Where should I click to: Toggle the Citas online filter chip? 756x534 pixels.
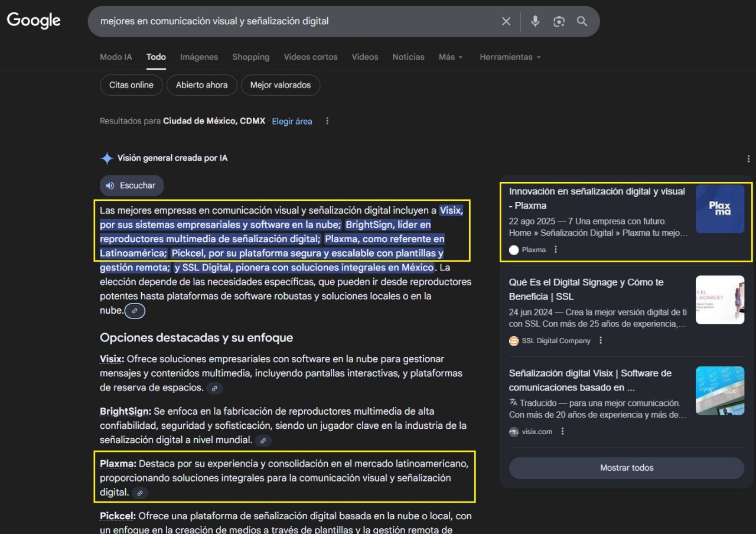coord(131,85)
